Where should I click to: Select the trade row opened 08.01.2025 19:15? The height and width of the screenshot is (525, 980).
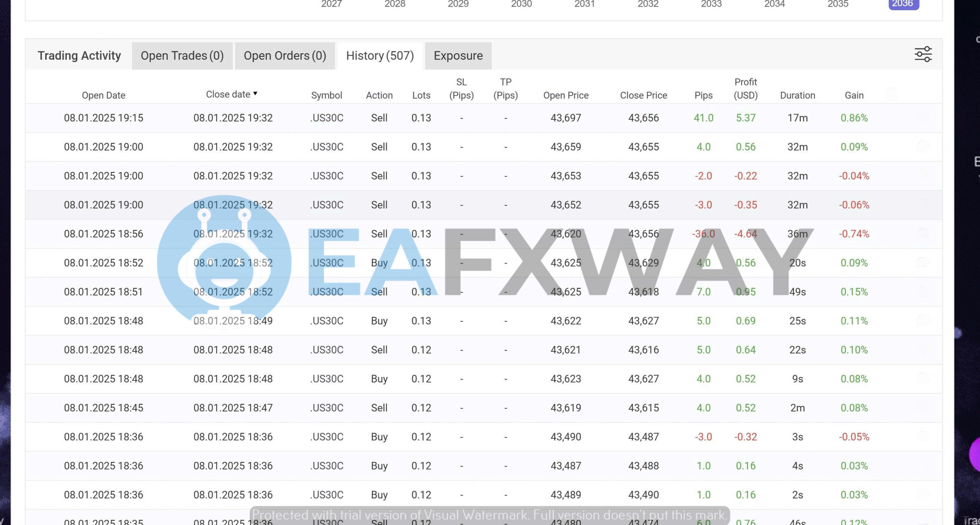pyautogui.click(x=103, y=117)
